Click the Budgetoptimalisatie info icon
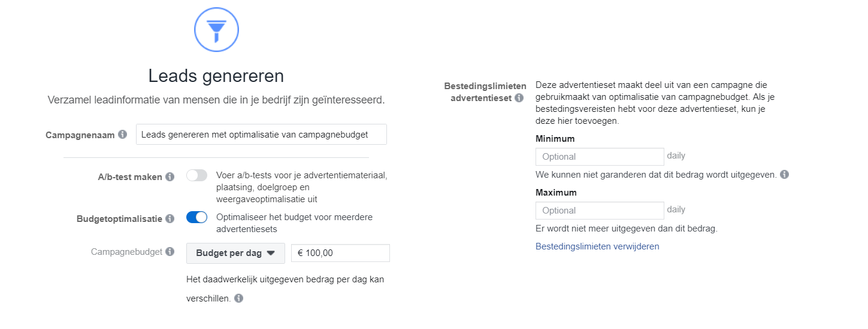 pyautogui.click(x=170, y=219)
